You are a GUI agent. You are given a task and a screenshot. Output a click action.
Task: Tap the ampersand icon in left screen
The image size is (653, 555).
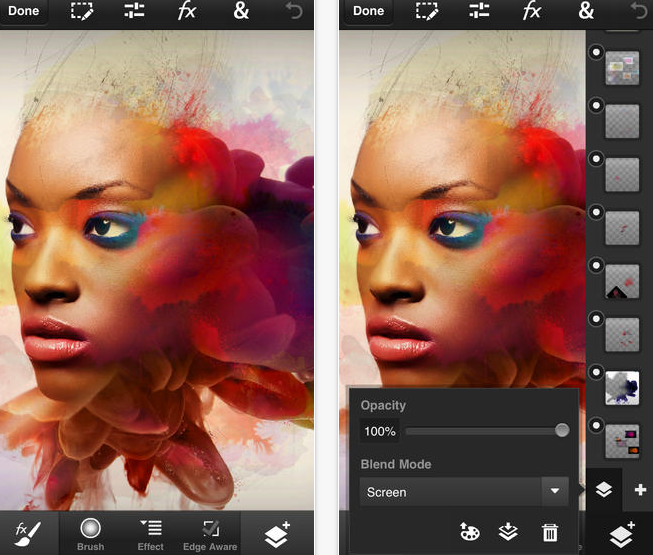tap(241, 10)
